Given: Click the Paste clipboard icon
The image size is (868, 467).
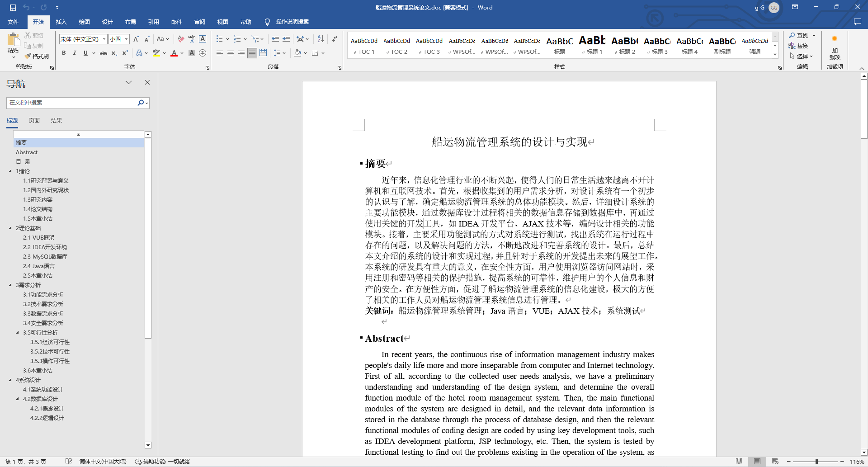Looking at the screenshot, I should point(14,39).
